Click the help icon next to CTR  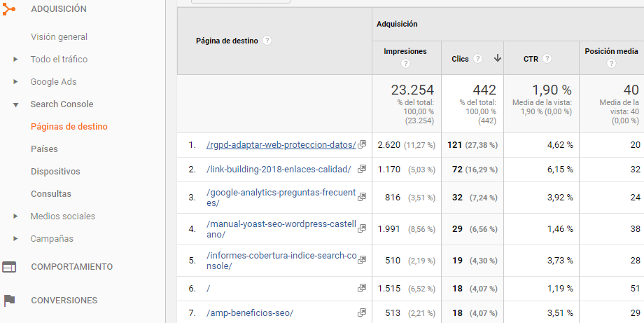pyautogui.click(x=547, y=59)
